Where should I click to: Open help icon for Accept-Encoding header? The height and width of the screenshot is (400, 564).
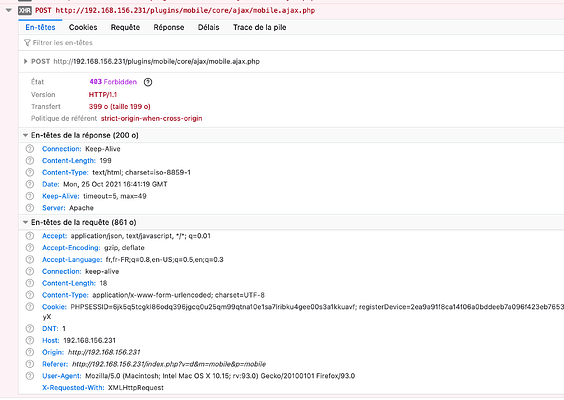coord(30,248)
